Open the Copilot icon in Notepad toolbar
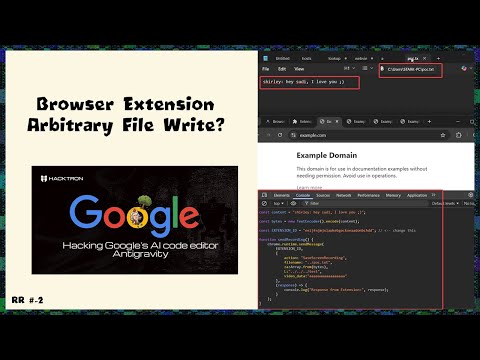 (x=464, y=68)
